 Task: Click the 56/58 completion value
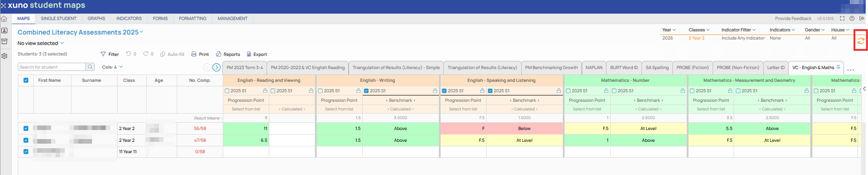(200, 129)
